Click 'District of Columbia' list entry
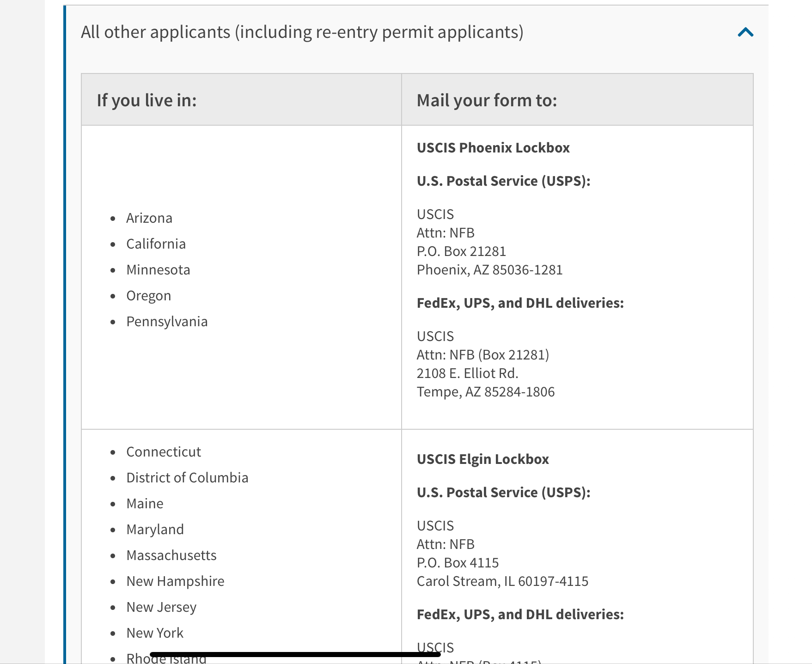 [x=187, y=477]
